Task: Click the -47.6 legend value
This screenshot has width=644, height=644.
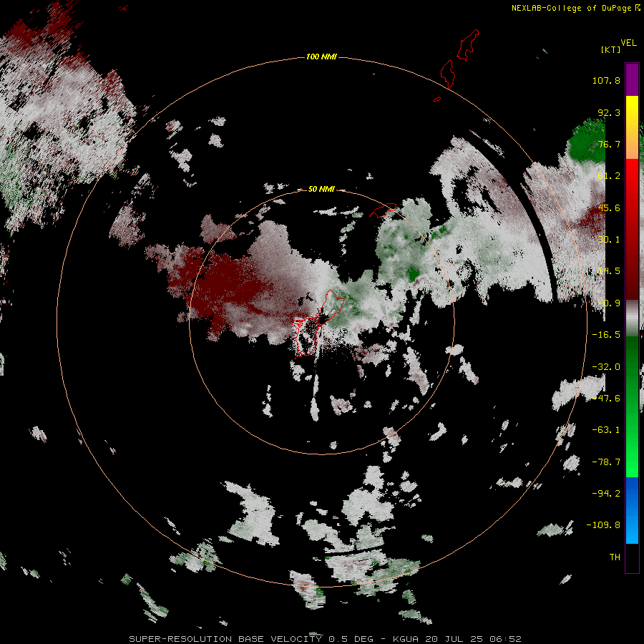Action: point(606,399)
